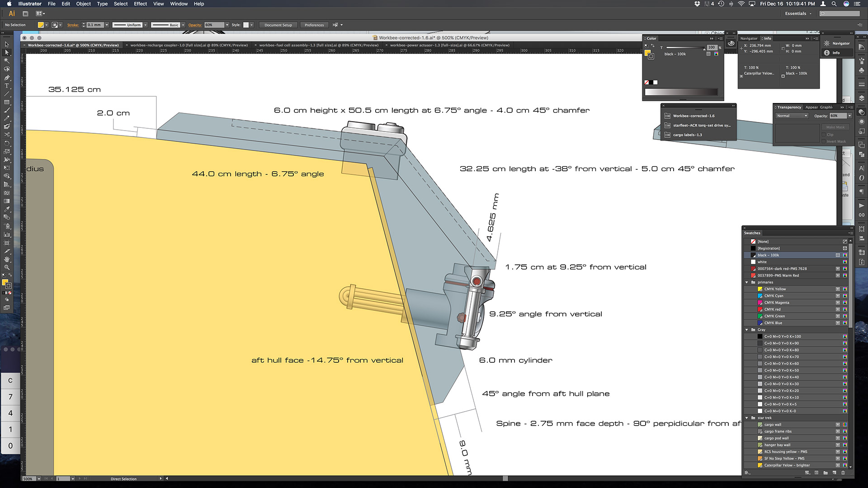Open the Layers panel icon in dock
Viewport: 868px width, 488px height.
coord(861,98)
